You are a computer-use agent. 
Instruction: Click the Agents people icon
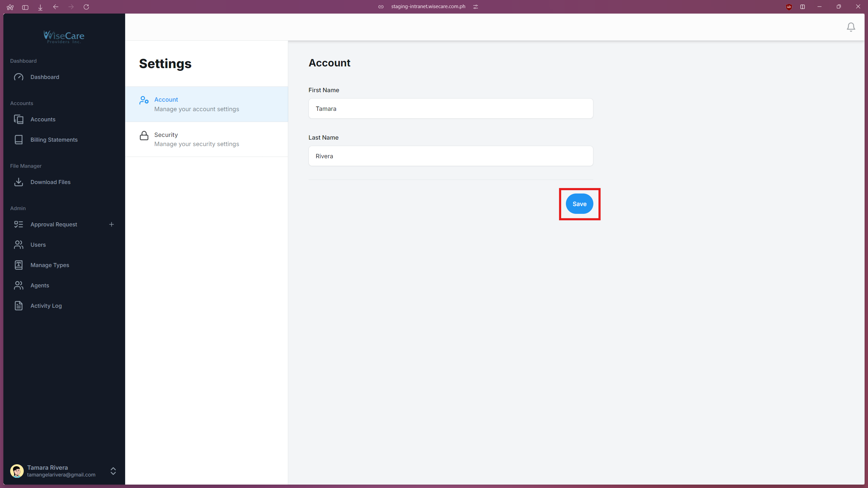(x=19, y=285)
